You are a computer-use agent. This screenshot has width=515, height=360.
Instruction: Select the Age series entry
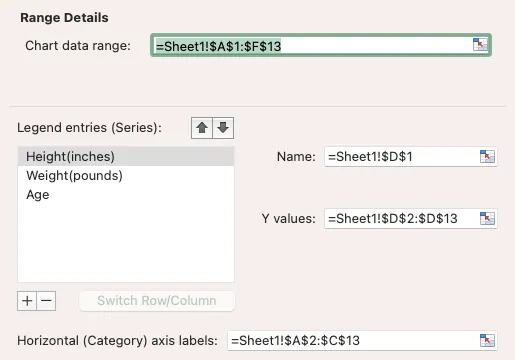tap(126, 194)
